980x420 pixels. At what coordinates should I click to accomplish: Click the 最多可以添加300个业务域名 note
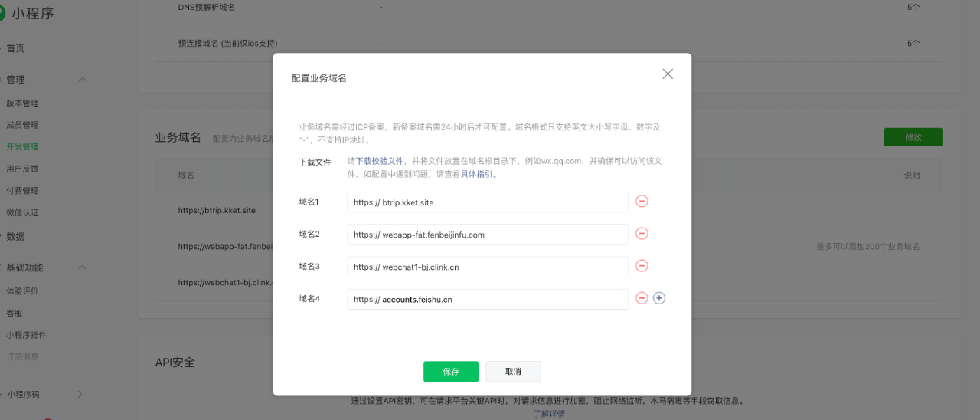(x=868, y=247)
